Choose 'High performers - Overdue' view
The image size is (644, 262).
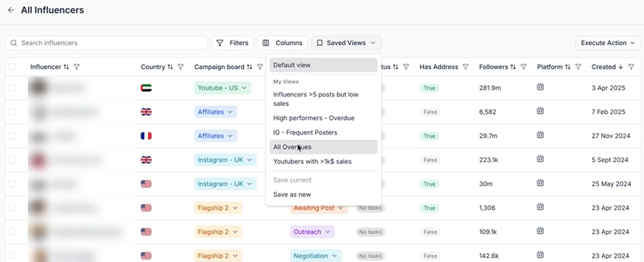pos(323,118)
